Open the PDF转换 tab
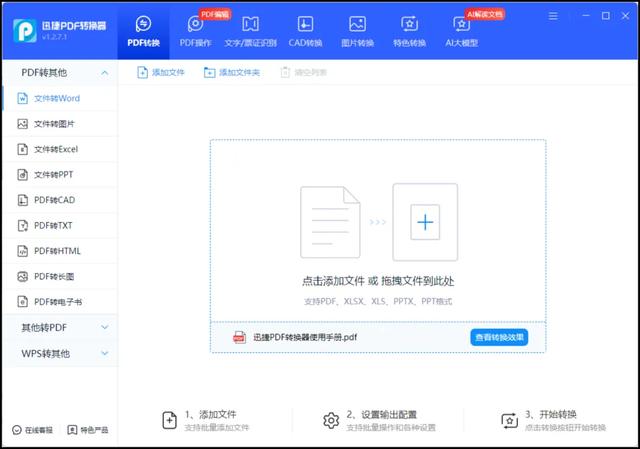 click(x=143, y=32)
